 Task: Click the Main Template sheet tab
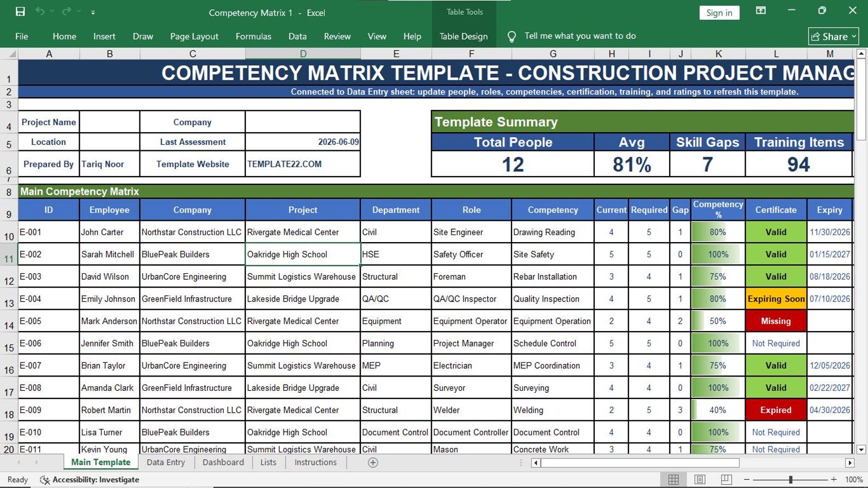click(x=101, y=462)
